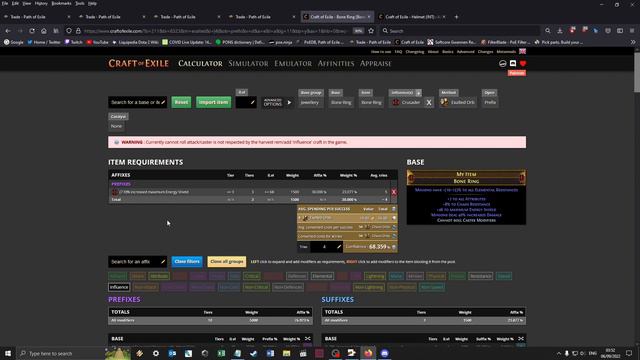This screenshot has width=640, height=360.
Task: Toggle the Resistance affix filter tag
Action: coord(480,276)
